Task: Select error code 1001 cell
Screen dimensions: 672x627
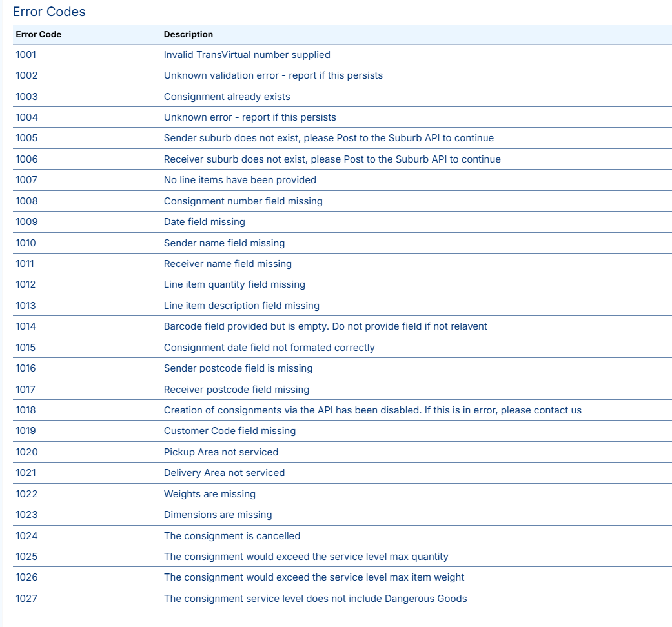Action: coord(26,55)
